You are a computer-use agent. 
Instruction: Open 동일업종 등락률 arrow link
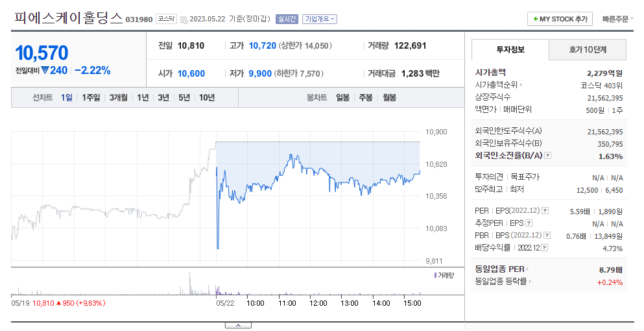[x=531, y=282]
